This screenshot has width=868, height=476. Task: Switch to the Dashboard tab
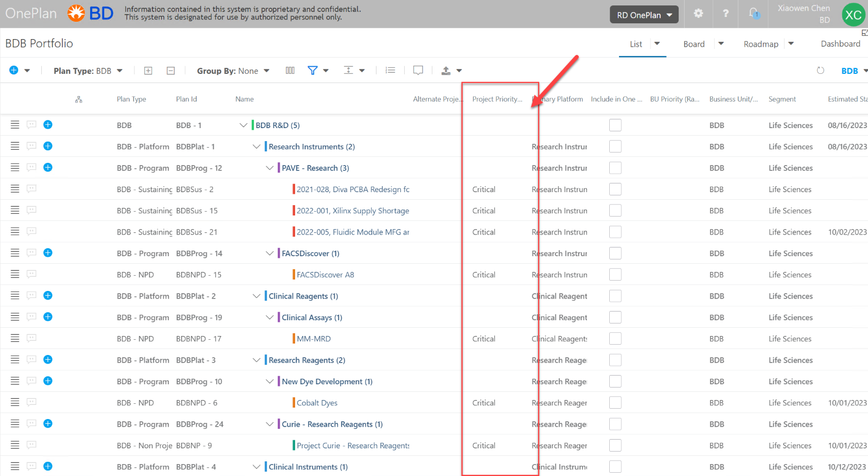click(x=840, y=43)
